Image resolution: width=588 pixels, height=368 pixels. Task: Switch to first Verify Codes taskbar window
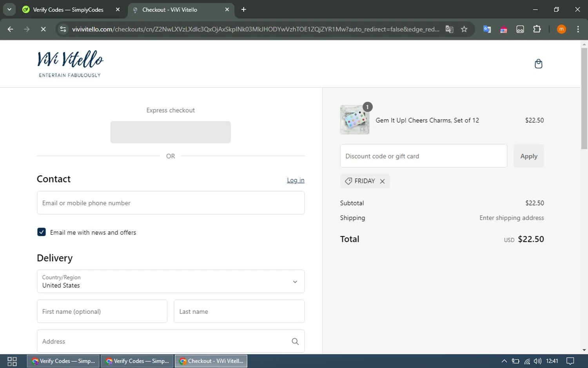tap(63, 361)
